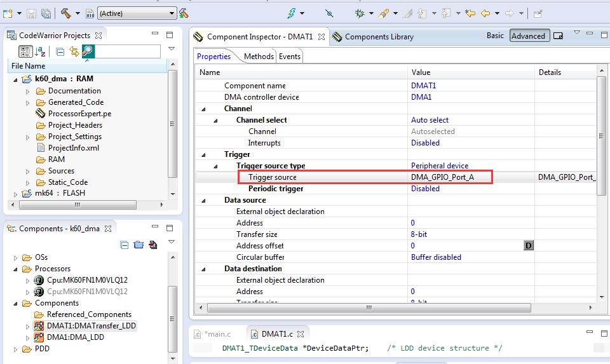Click Collapse All icon in Components view
The height and width of the screenshot is (364, 610).
point(124,245)
